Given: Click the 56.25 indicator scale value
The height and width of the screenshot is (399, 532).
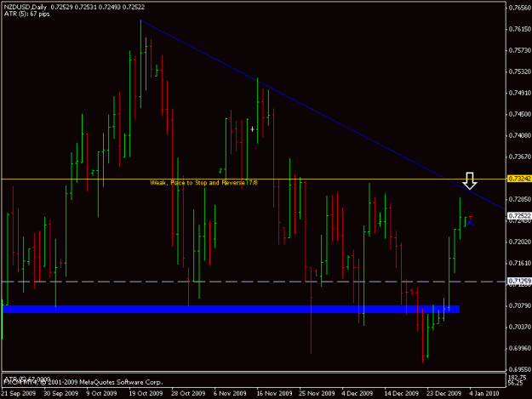Looking at the screenshot, I should coord(515,383).
